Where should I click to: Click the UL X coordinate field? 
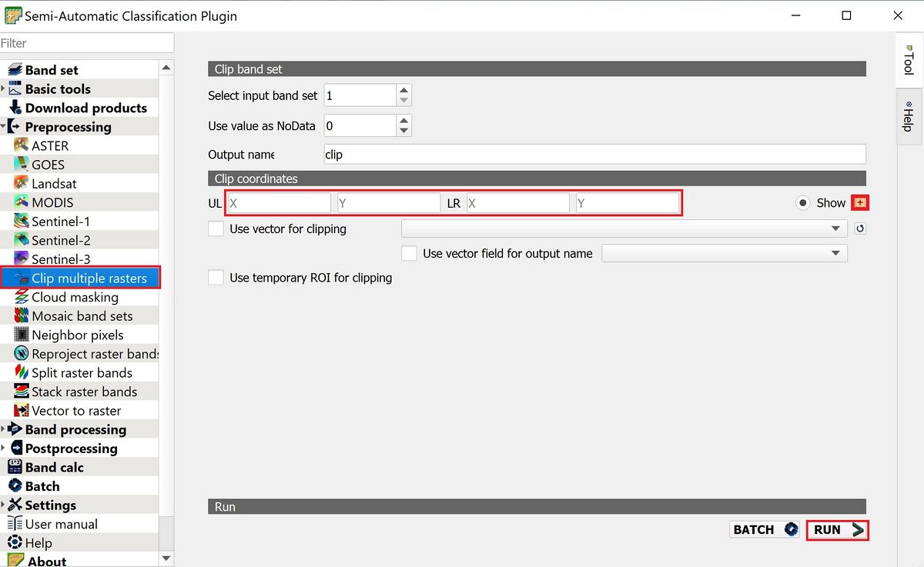[277, 202]
